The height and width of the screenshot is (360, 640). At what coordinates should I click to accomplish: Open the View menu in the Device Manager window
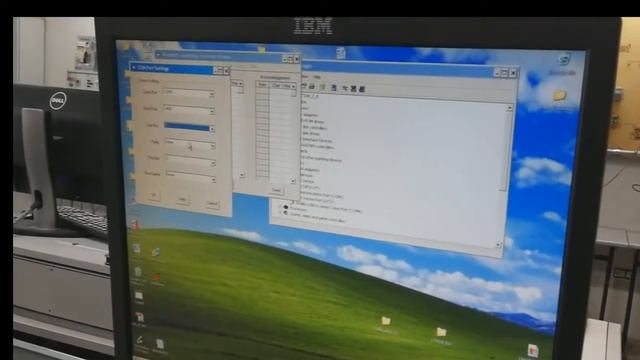tap(305, 76)
